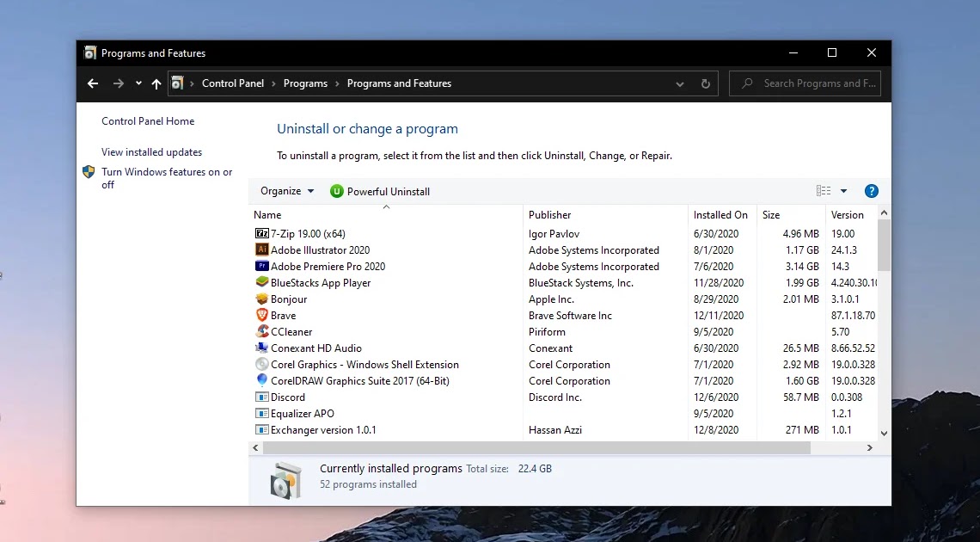Click the horizontal scrollbar right arrow

click(869, 447)
